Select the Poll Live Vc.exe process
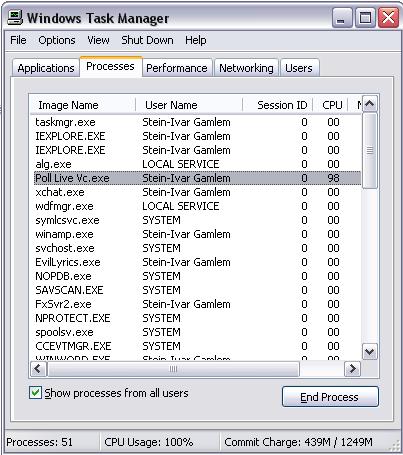Screen dimensions: 403x455 (x=197, y=178)
